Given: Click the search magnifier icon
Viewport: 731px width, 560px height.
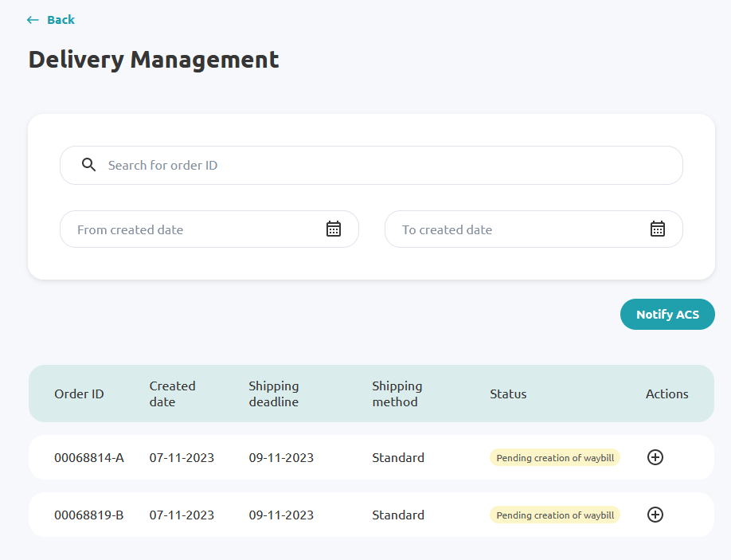Looking at the screenshot, I should pos(88,165).
